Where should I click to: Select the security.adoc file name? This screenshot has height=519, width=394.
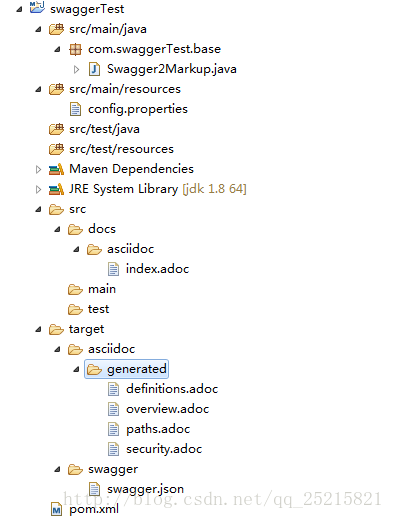(x=164, y=449)
